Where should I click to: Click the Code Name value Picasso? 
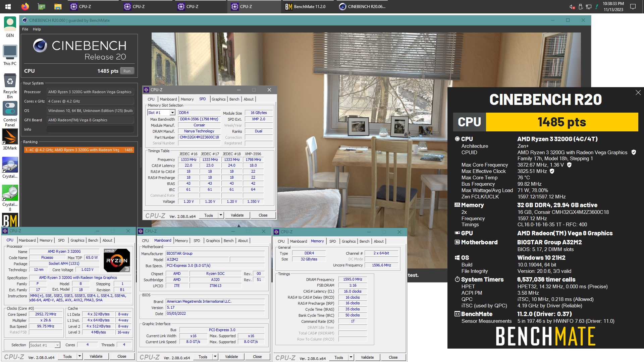[x=47, y=257]
